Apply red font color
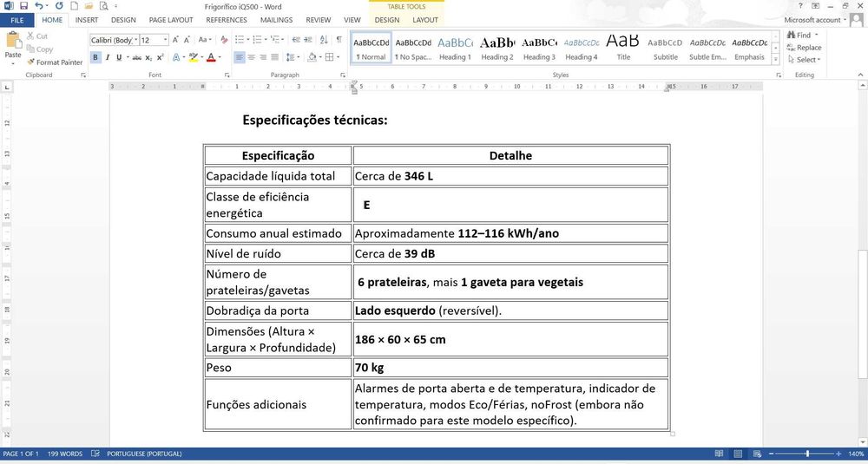The image size is (868, 464). pyautogui.click(x=210, y=57)
